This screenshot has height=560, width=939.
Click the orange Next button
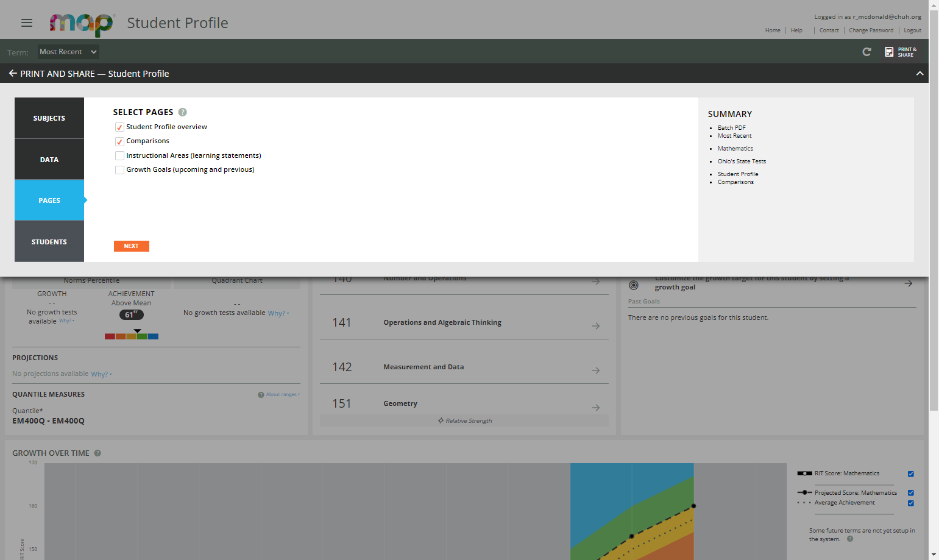[x=132, y=246]
